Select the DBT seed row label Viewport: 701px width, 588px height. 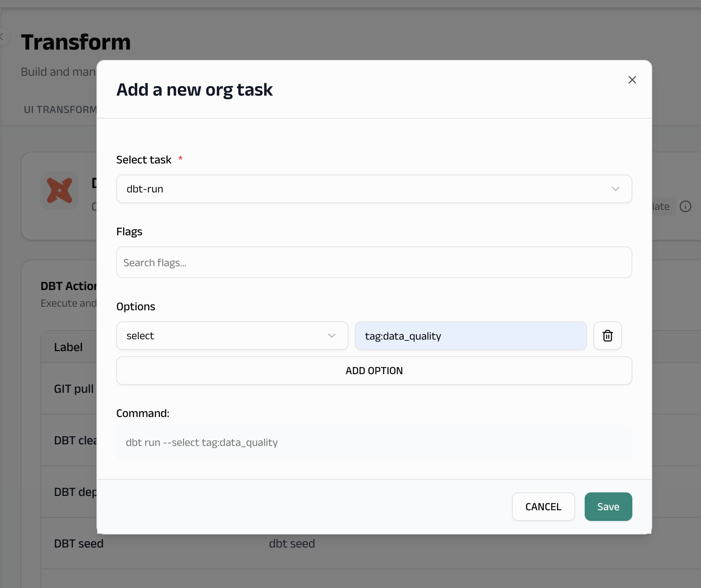click(79, 544)
